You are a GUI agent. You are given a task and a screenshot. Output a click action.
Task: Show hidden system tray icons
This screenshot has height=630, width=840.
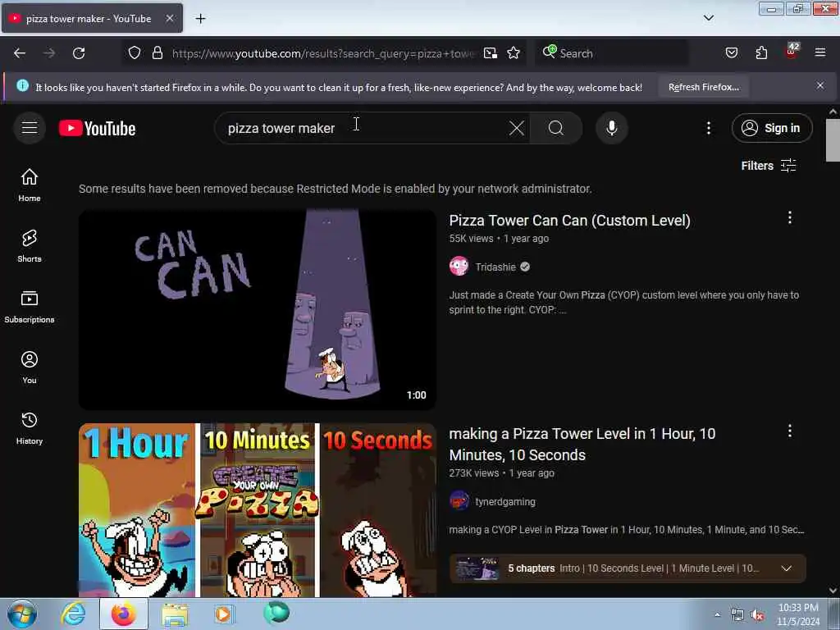click(717, 614)
